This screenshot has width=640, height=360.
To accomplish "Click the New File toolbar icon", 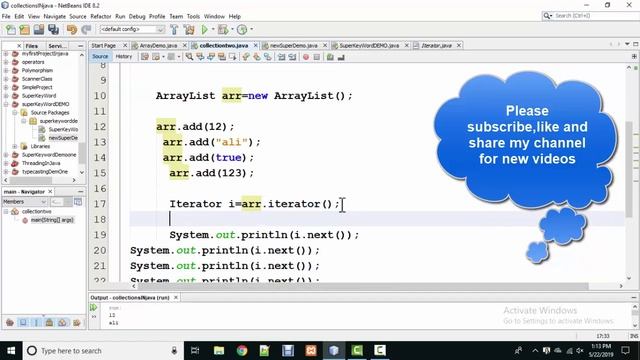I will (11, 29).
